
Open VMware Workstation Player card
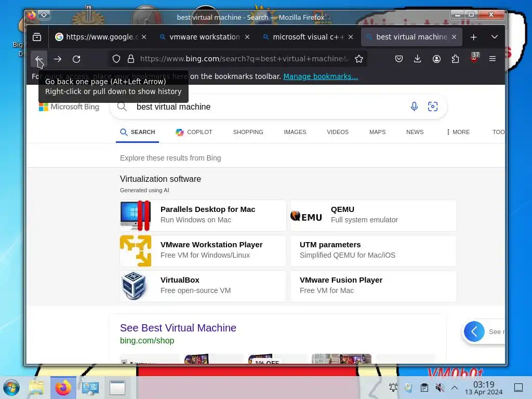(203, 251)
